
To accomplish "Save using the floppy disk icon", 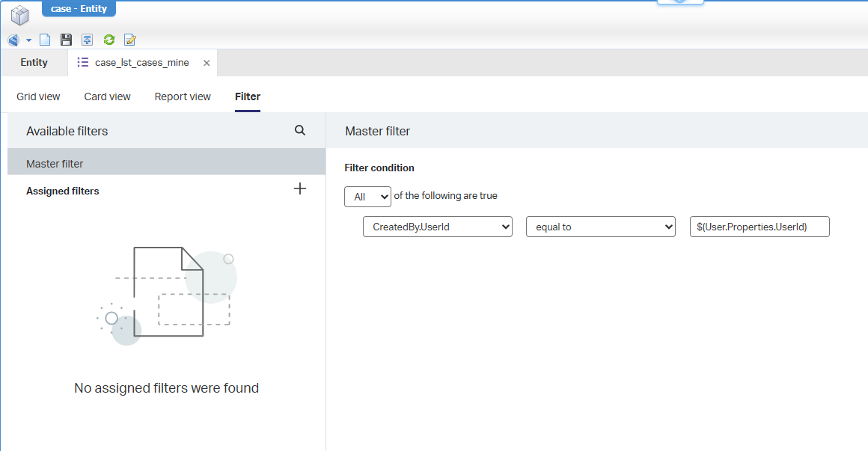I will 66,40.
